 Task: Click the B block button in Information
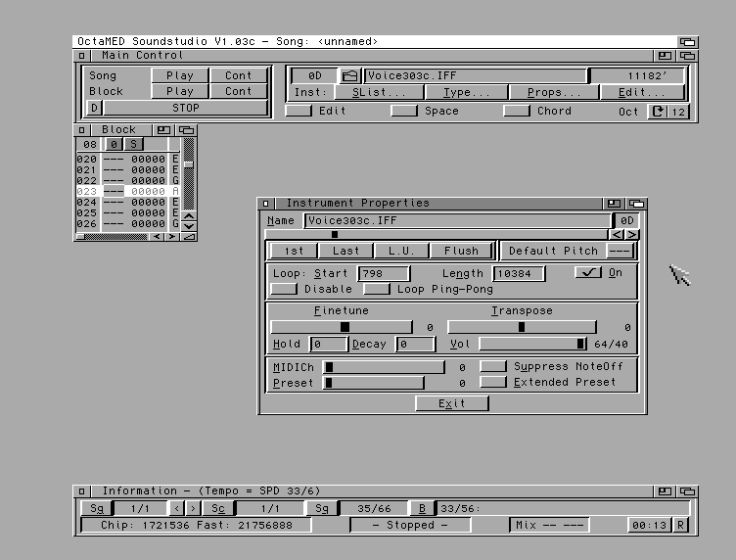tap(422, 508)
